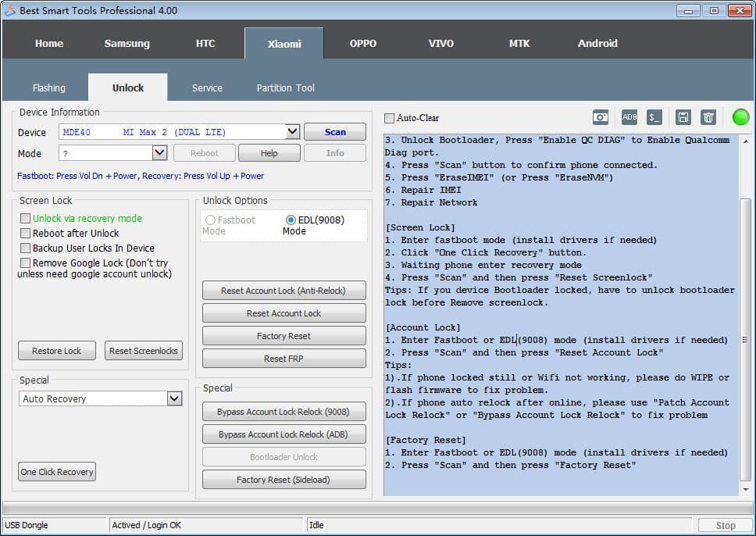
Task: Open the Android tab
Action: click(597, 44)
